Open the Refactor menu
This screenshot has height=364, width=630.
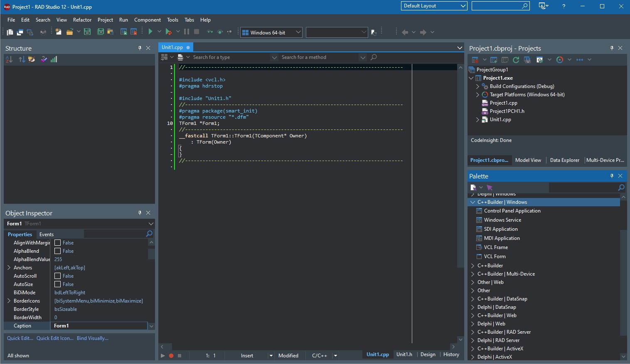[82, 20]
